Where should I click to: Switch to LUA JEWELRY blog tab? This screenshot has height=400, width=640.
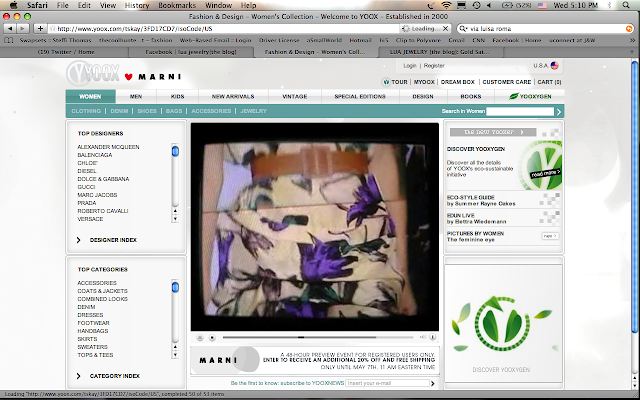pyautogui.click(x=441, y=52)
